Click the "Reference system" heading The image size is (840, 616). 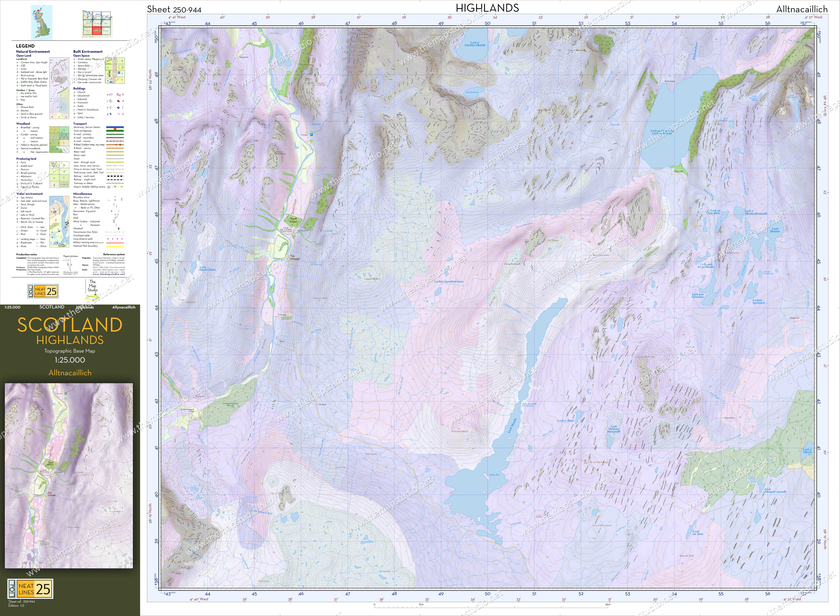pyautogui.click(x=114, y=254)
